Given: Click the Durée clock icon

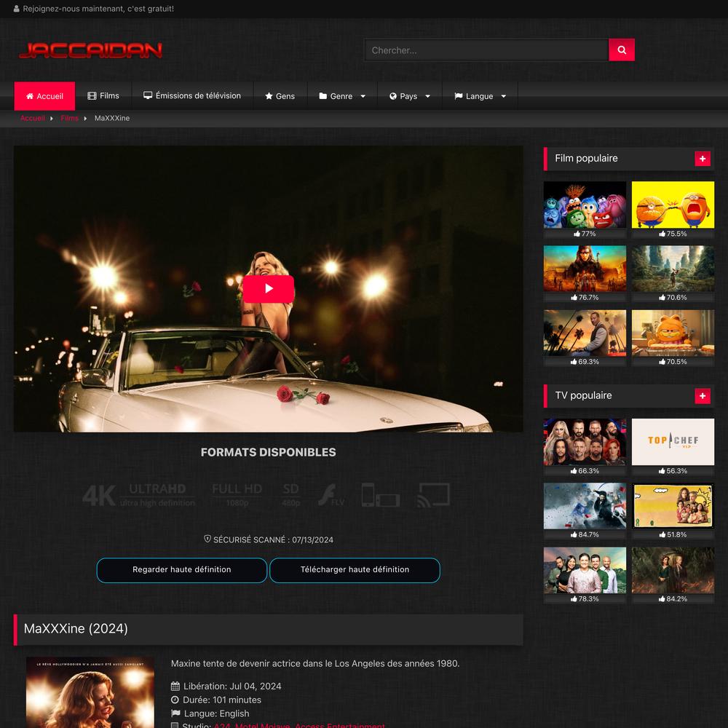Looking at the screenshot, I should pyautogui.click(x=175, y=700).
